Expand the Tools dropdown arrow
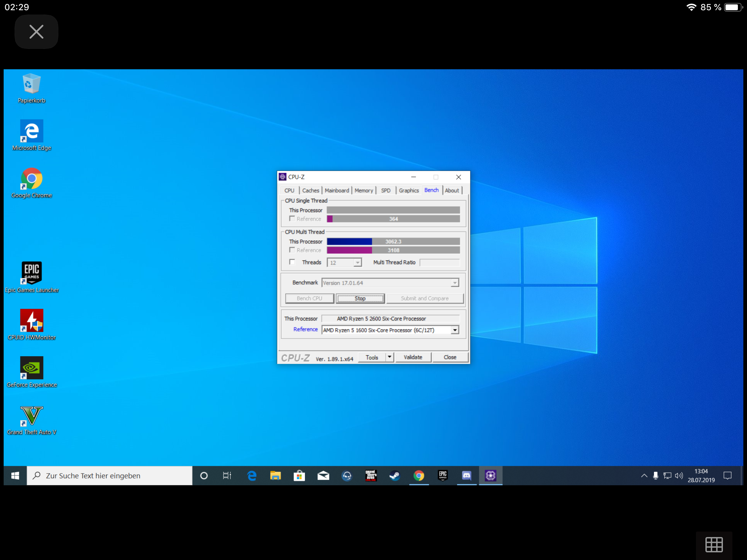The width and height of the screenshot is (747, 560). [390, 357]
